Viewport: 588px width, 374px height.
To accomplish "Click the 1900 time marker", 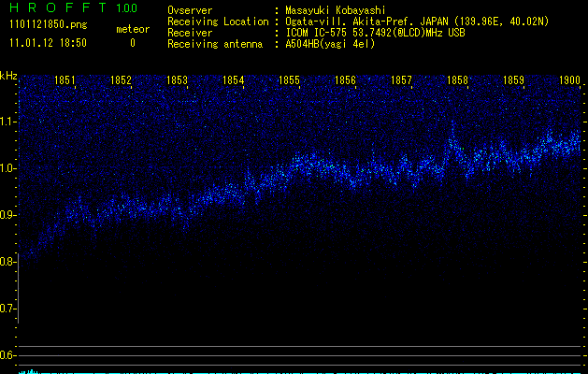I will point(569,80).
